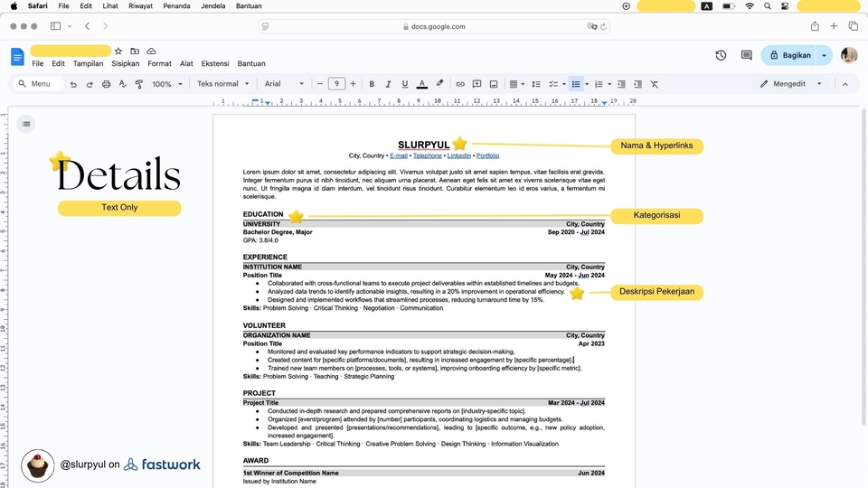
Task: Open the dropdown arrow beside Bagikan
Action: [824, 55]
